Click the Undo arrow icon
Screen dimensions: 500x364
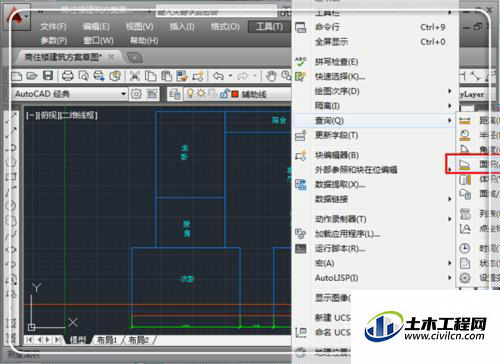(x=218, y=76)
